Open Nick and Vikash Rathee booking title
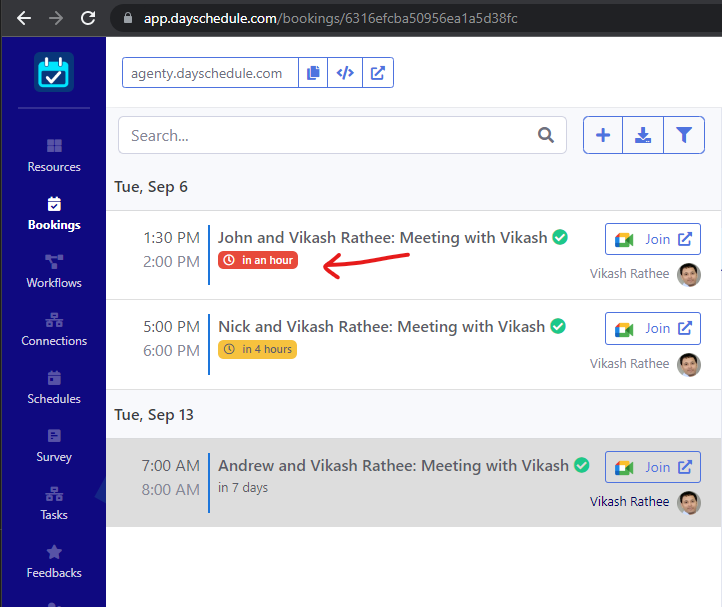 click(382, 327)
